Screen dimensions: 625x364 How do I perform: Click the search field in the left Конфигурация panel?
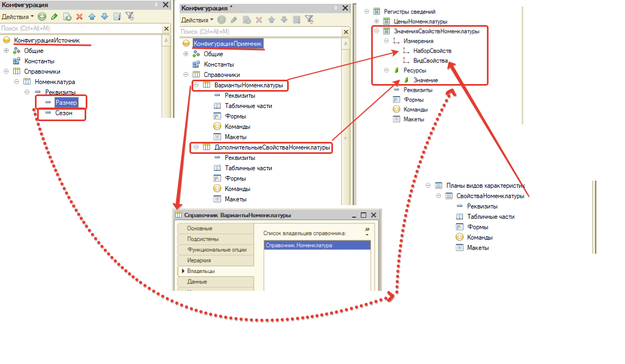(81, 28)
